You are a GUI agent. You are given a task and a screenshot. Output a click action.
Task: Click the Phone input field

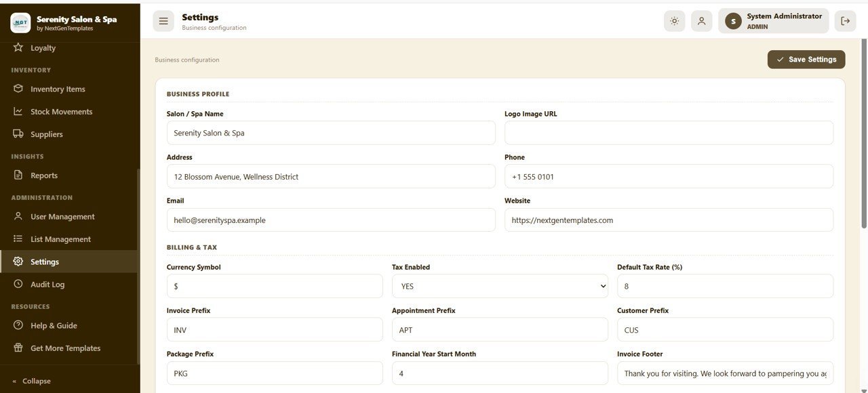(669, 176)
